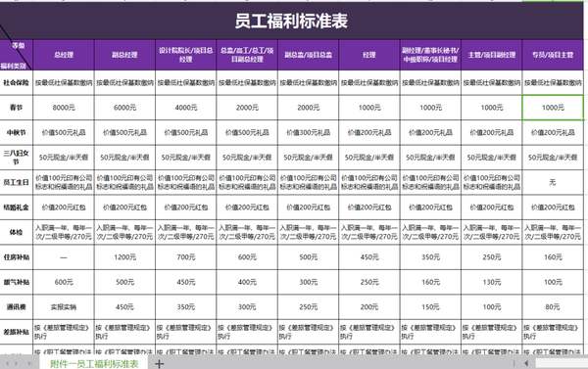Click the 400元 cell in 暖气补贴 row

(x=247, y=282)
